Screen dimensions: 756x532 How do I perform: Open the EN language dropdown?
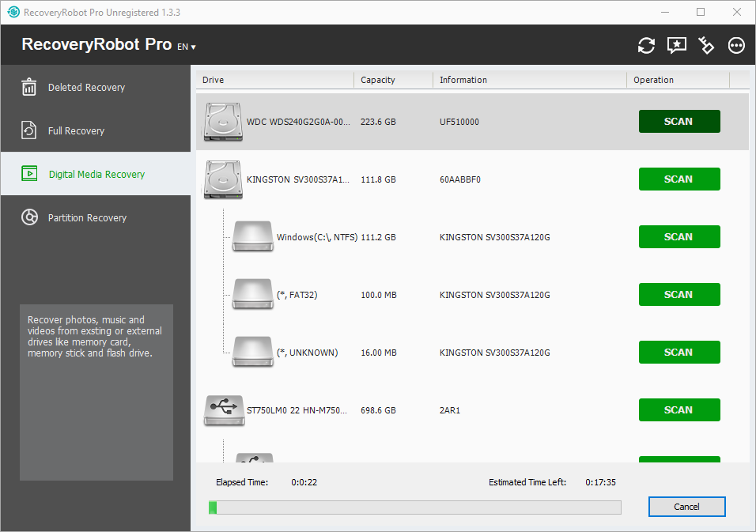(186, 47)
